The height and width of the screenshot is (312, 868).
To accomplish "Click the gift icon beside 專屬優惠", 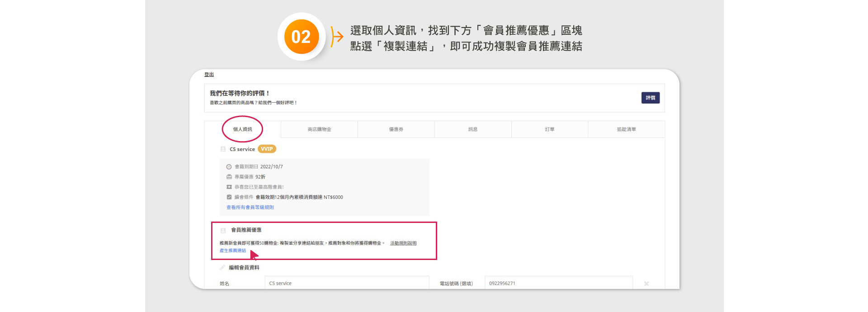I will pyautogui.click(x=229, y=177).
